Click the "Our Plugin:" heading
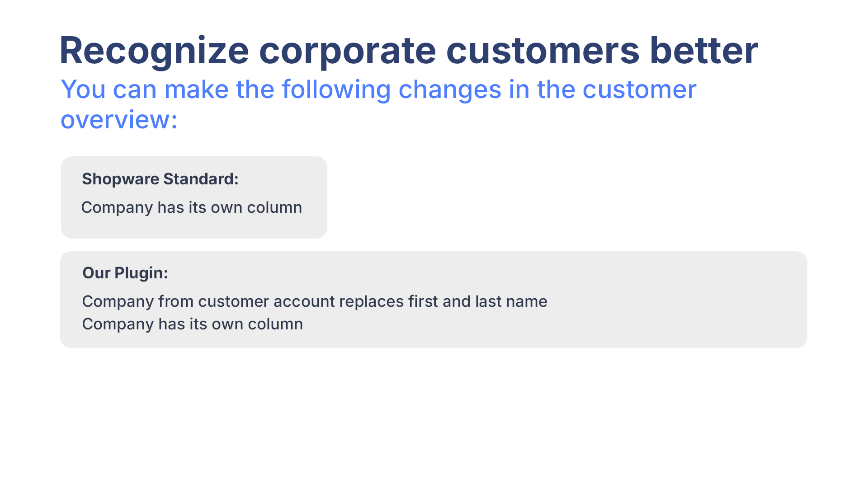The width and height of the screenshot is (868, 488). (x=125, y=273)
